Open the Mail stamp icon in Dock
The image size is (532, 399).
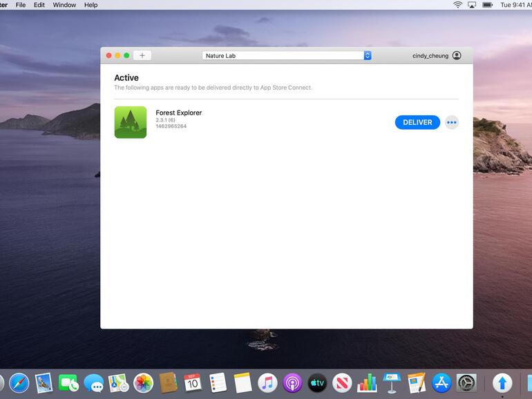[44, 383]
